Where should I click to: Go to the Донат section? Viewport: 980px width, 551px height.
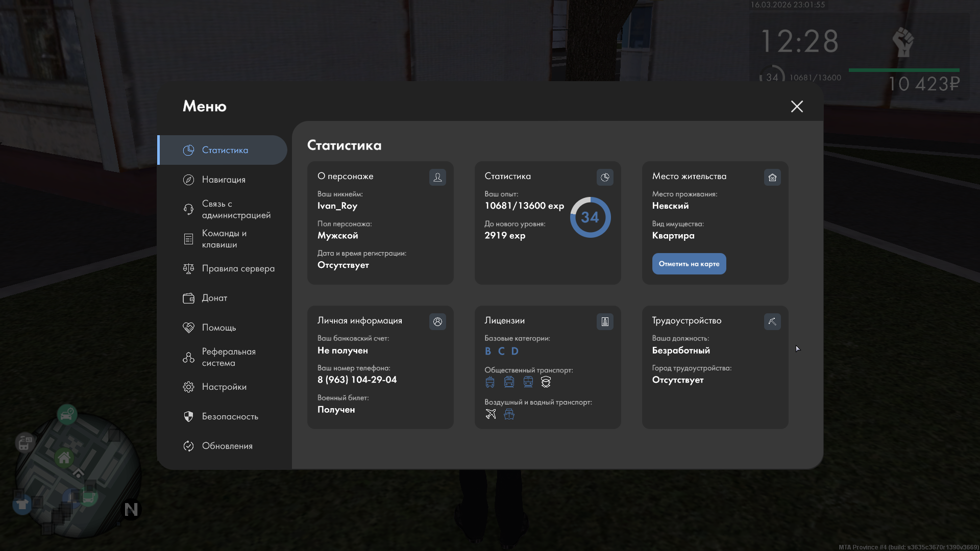(x=214, y=298)
